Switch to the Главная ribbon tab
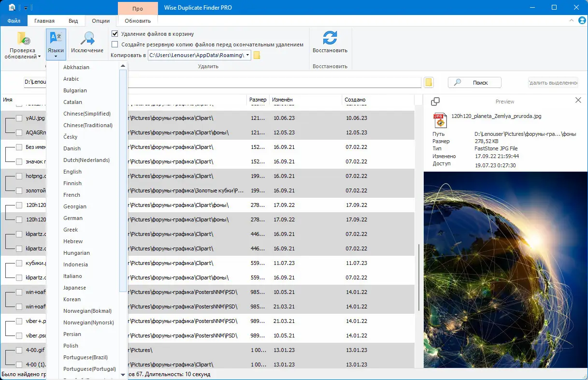 pyautogui.click(x=44, y=21)
